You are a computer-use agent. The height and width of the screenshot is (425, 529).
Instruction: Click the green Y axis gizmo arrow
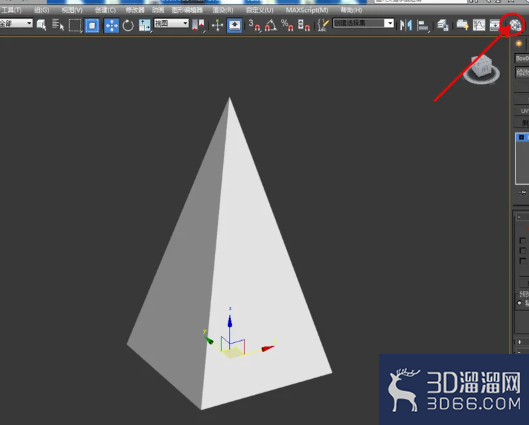coord(209,340)
